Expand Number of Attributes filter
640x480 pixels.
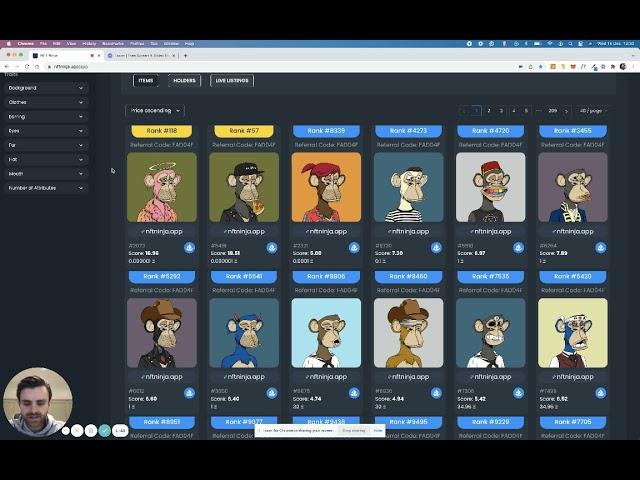(x=46, y=188)
